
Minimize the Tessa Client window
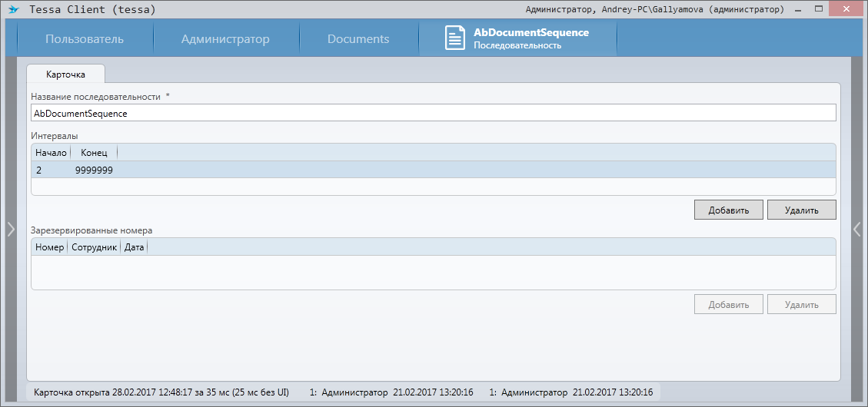click(800, 9)
